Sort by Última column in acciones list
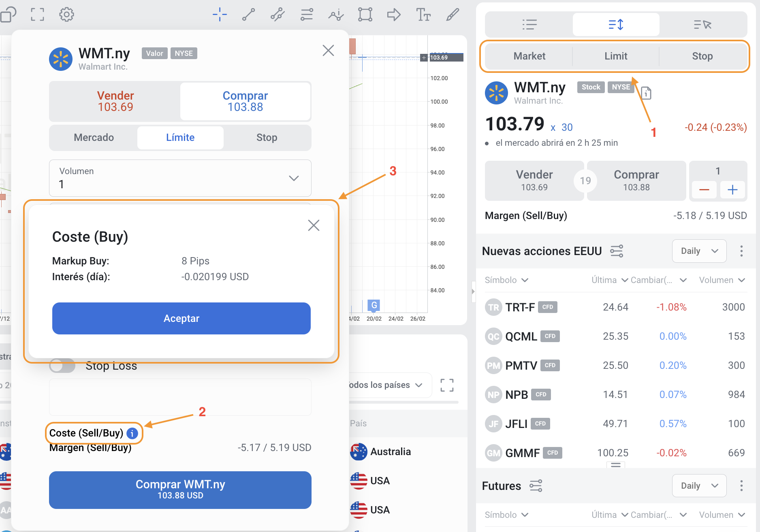Screen dimensions: 760x532 610,280
